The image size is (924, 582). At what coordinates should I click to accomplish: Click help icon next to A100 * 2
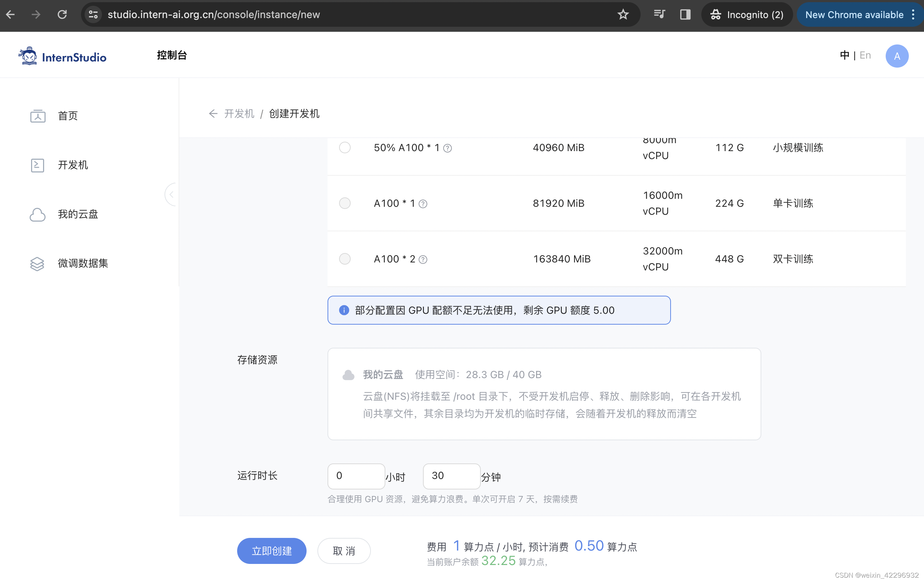(x=423, y=260)
